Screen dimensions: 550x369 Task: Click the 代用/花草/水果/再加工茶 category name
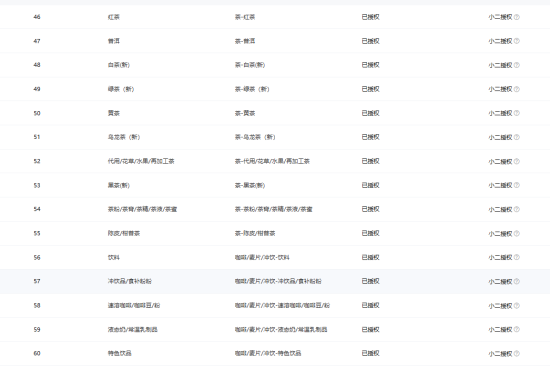tap(141, 161)
